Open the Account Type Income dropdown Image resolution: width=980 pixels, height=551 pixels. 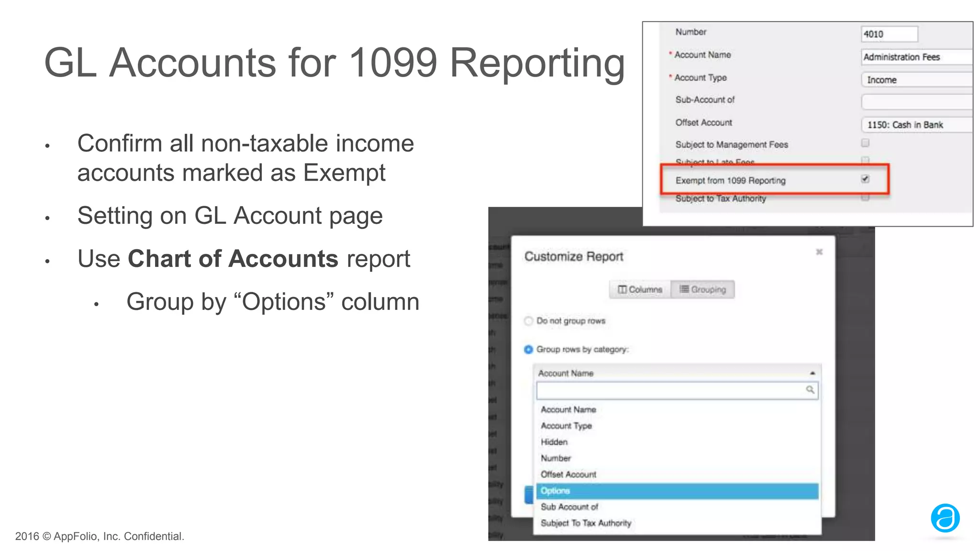[x=917, y=80]
